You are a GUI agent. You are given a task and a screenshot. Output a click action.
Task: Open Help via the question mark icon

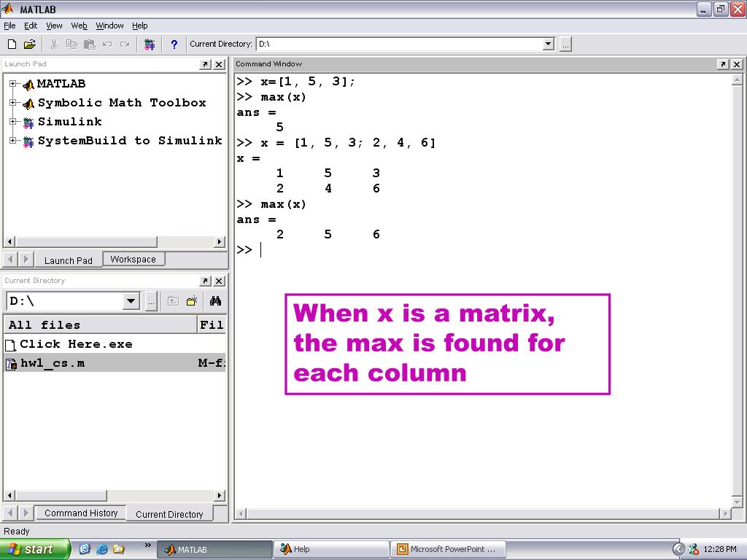pos(174,44)
